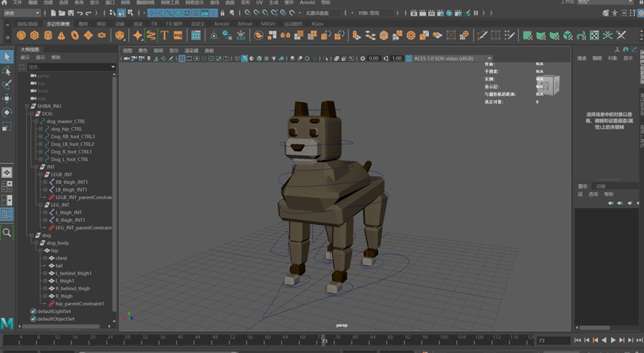Switch to the XGen shelf tab
644x353 pixels.
[317, 24]
